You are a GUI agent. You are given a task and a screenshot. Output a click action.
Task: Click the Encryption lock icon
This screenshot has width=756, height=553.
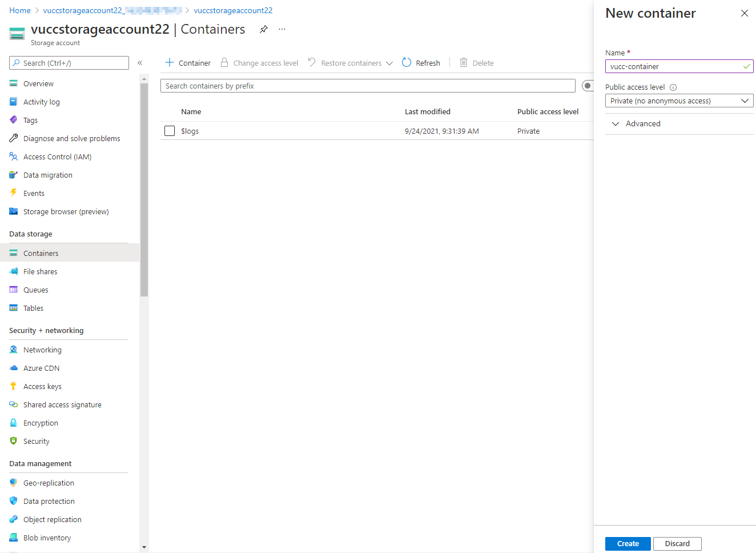(x=13, y=423)
